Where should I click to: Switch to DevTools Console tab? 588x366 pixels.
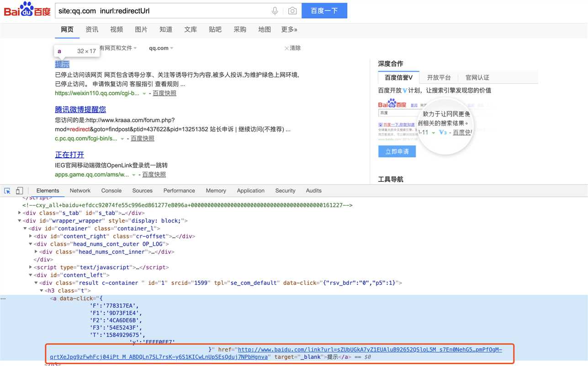(111, 191)
